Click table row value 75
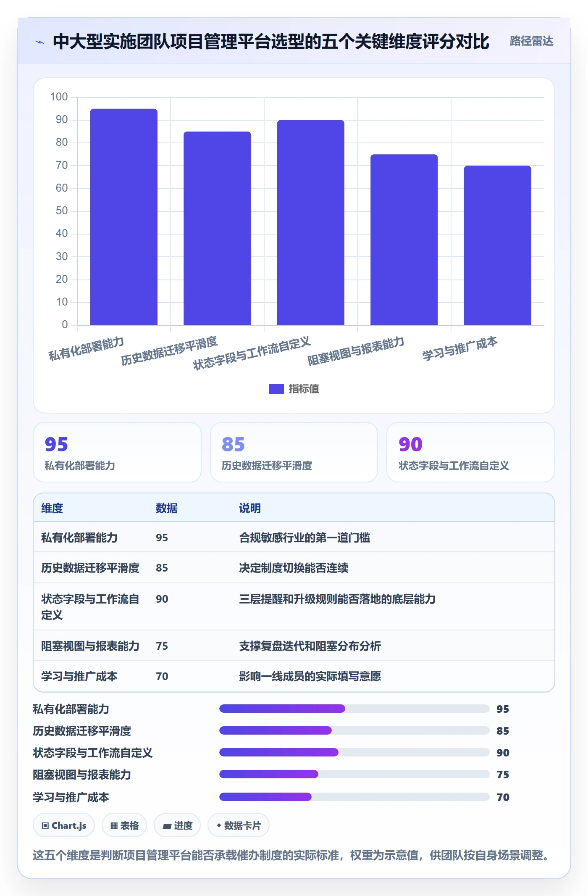This screenshot has width=588, height=896. click(x=162, y=646)
